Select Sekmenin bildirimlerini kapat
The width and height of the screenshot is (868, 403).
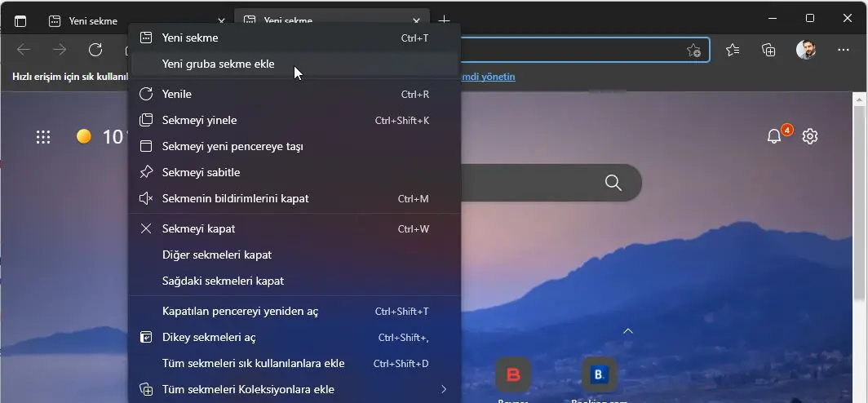tap(294, 198)
